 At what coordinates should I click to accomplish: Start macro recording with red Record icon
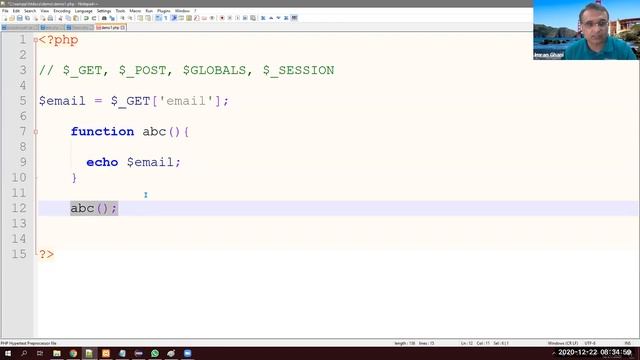222,18
